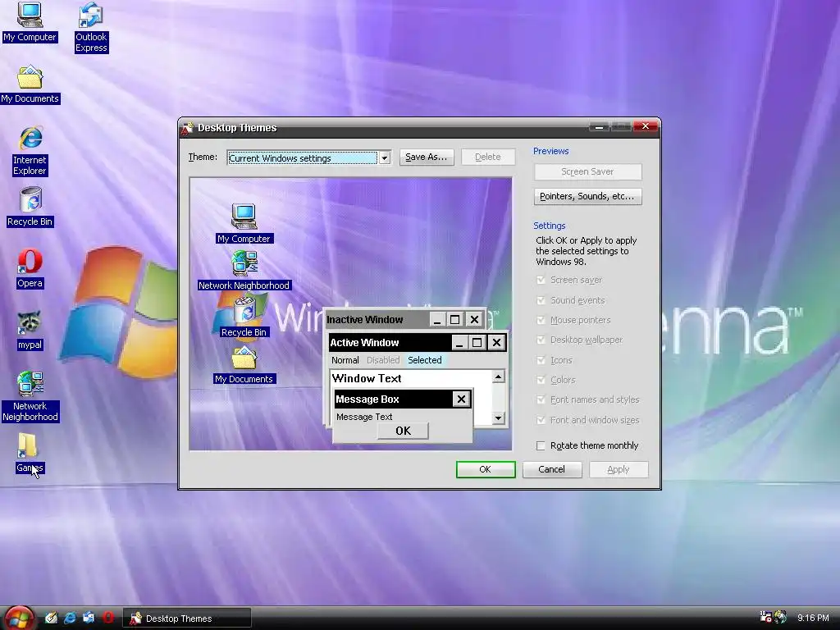Toggle Font and window sizes checkbox

(541, 420)
